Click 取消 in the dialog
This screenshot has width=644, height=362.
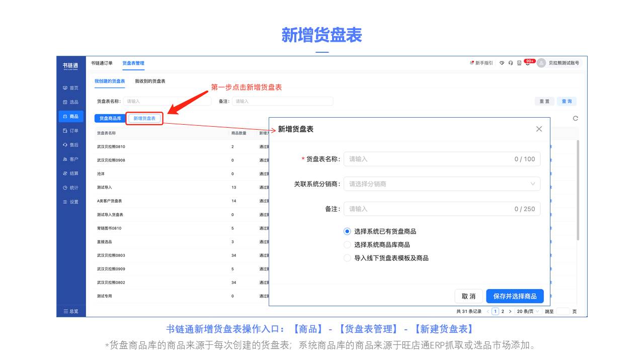click(x=468, y=296)
